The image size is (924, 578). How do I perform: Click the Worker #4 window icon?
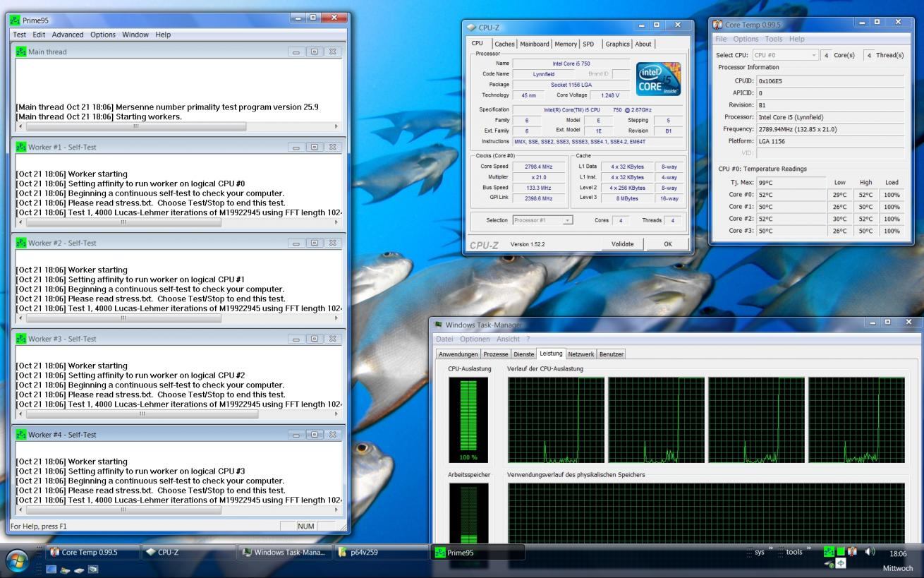[20, 435]
